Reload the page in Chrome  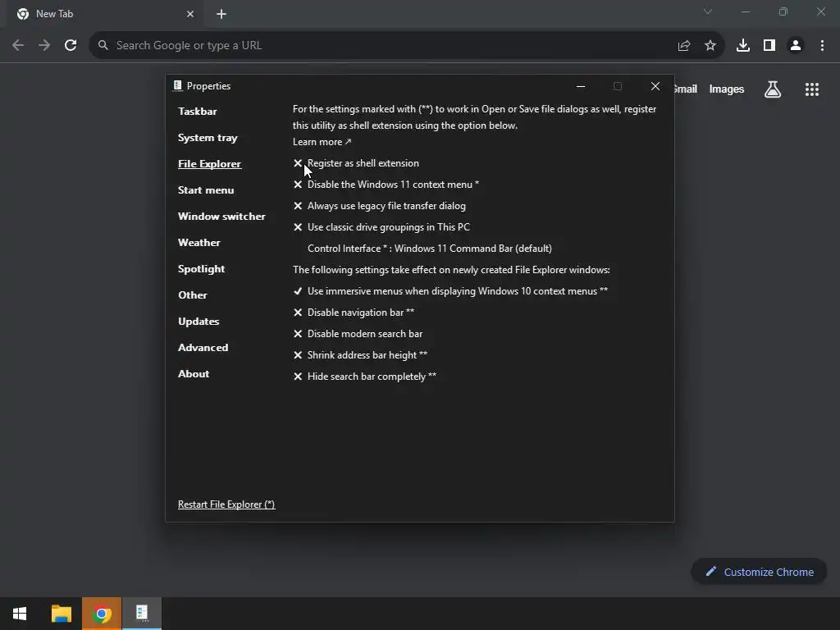(x=71, y=45)
